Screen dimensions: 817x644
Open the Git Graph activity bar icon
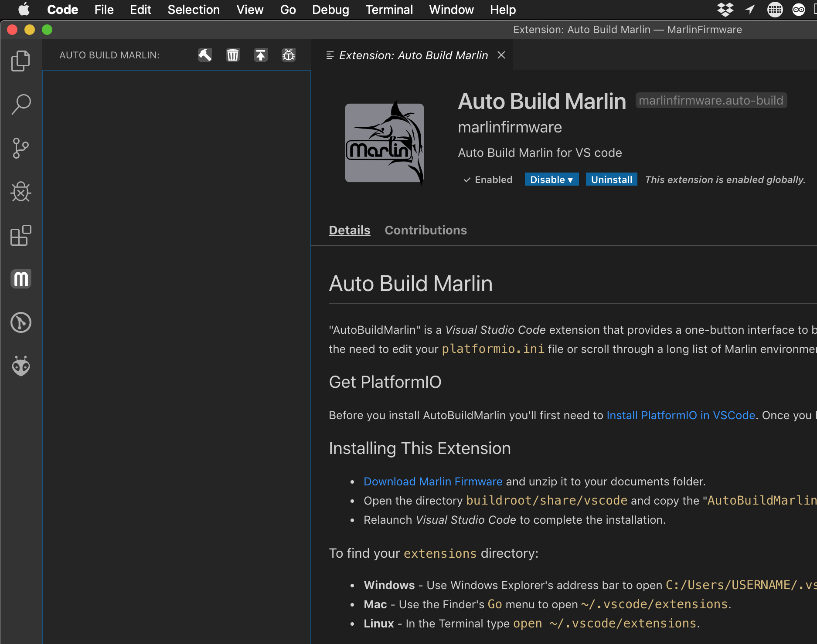point(20,322)
